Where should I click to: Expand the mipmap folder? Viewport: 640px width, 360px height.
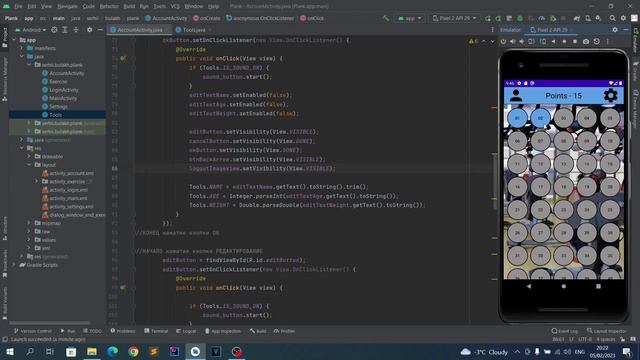tap(29, 223)
